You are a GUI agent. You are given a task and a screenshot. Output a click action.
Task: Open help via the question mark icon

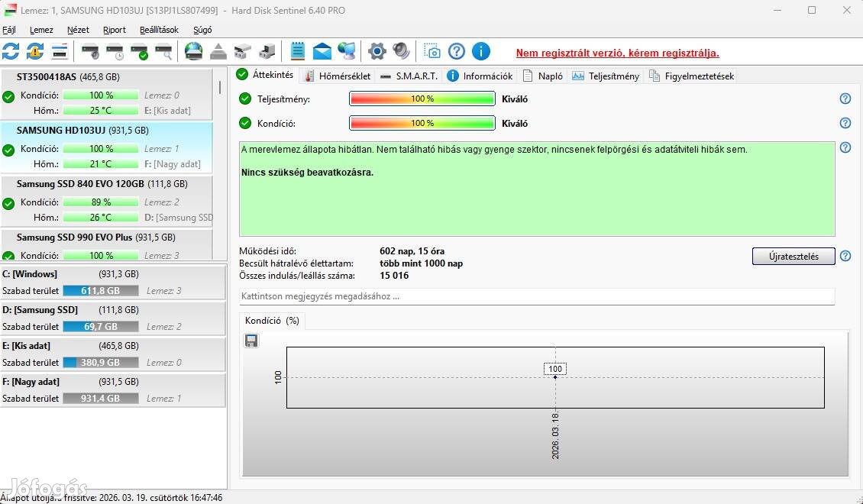click(456, 51)
